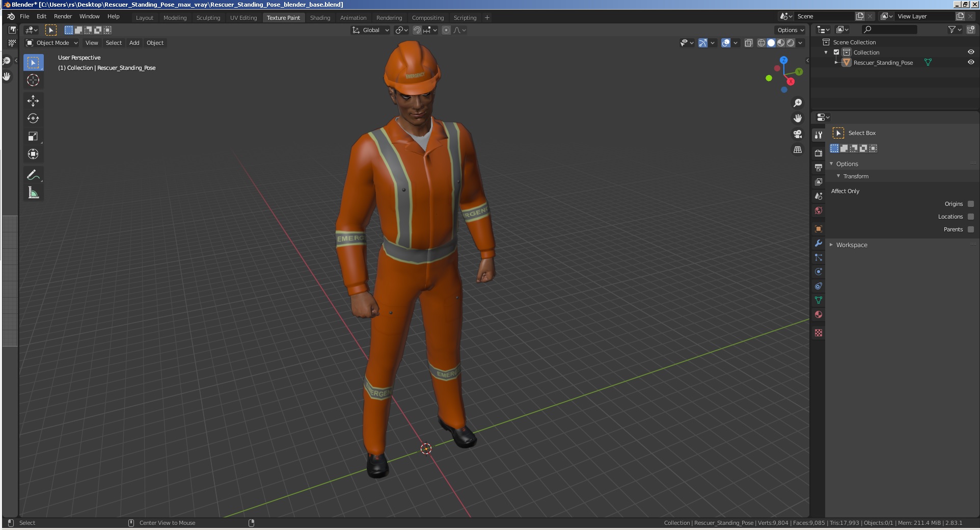Open the Texture properties checker tab
Viewport: 980px width, 530px height.
(x=819, y=333)
